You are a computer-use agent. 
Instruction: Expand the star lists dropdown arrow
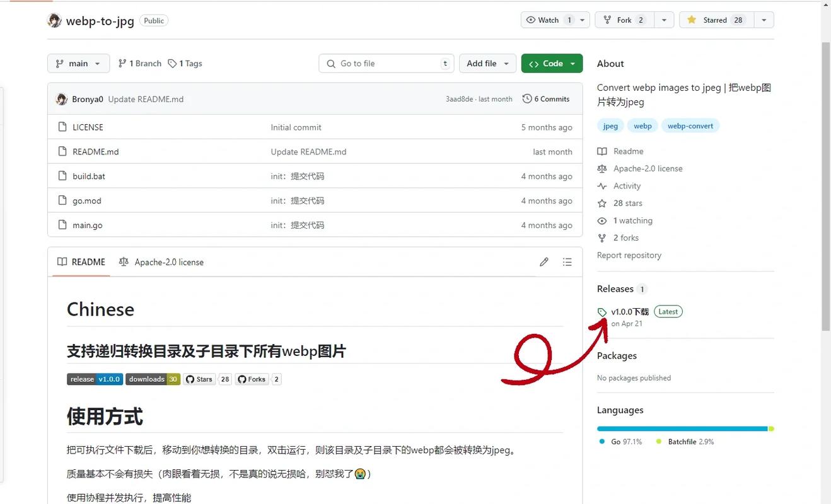(x=764, y=20)
